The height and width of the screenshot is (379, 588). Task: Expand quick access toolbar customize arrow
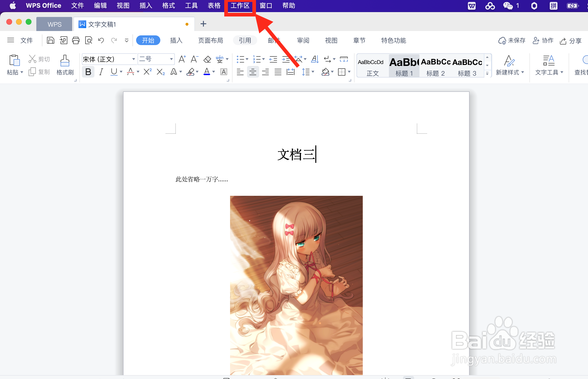pyautogui.click(x=126, y=40)
